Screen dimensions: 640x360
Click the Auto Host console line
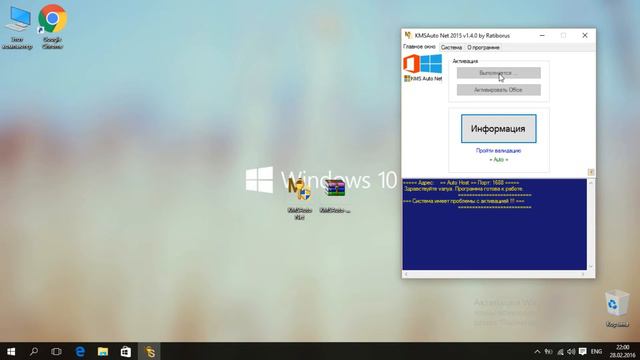click(461, 182)
